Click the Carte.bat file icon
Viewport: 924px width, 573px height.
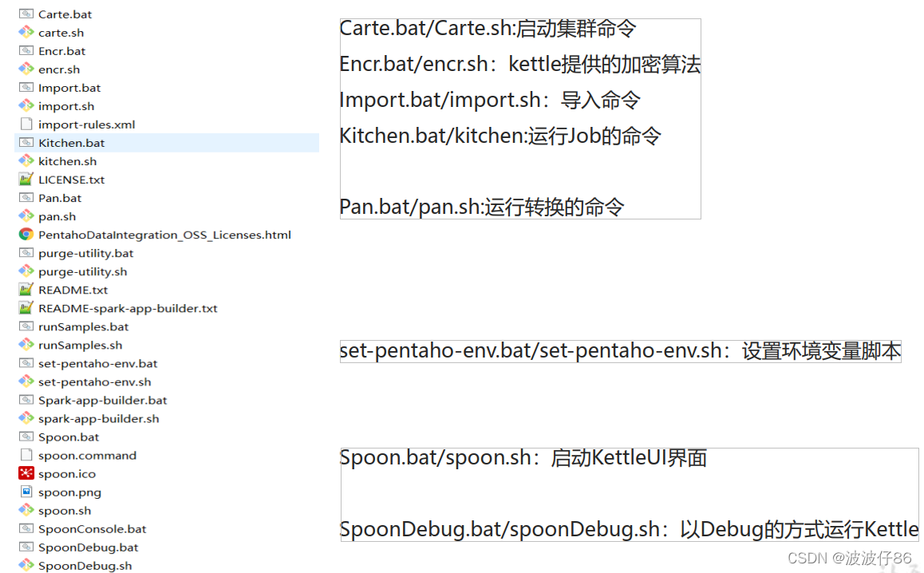[x=26, y=14]
